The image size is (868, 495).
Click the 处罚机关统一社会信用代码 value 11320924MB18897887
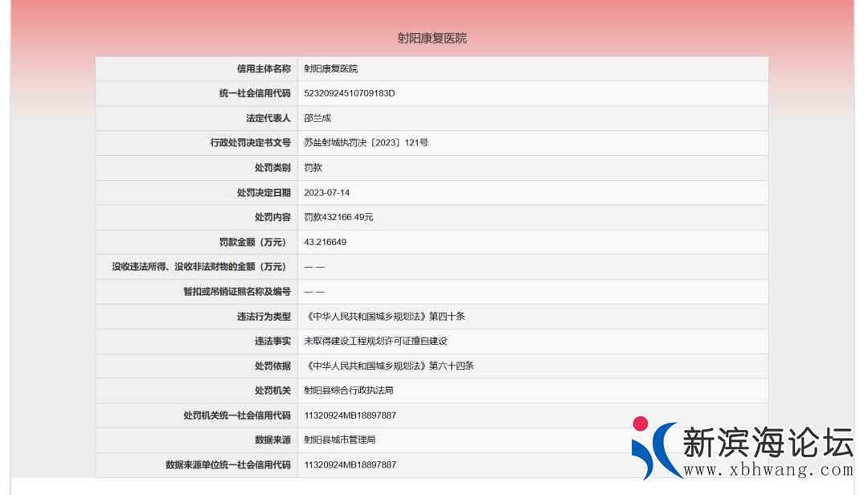point(350,415)
